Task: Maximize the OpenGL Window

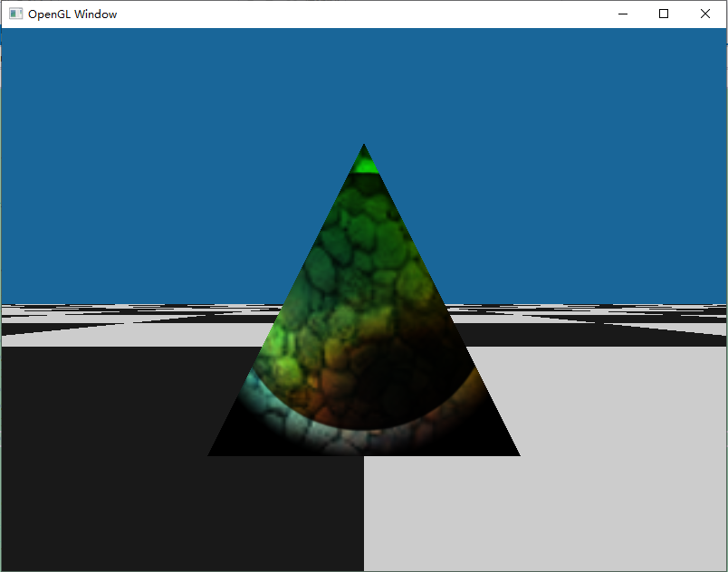Action: pyautogui.click(x=663, y=14)
